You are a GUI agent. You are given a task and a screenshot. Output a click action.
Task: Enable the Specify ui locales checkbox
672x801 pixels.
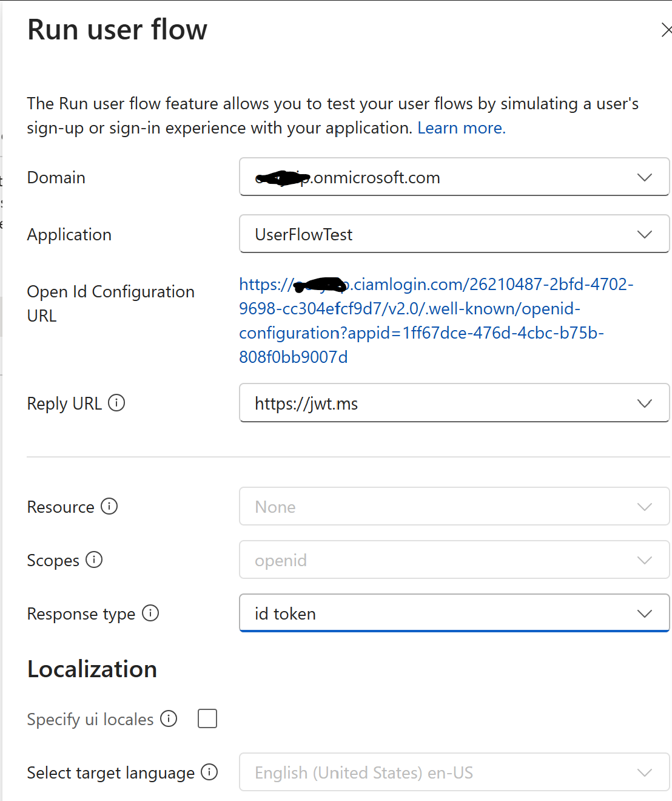(x=207, y=718)
